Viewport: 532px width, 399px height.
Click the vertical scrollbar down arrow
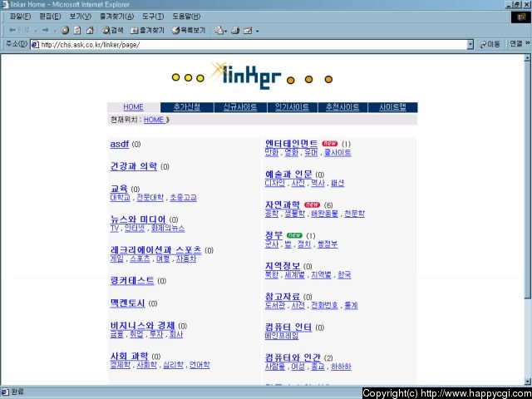[x=528, y=381]
